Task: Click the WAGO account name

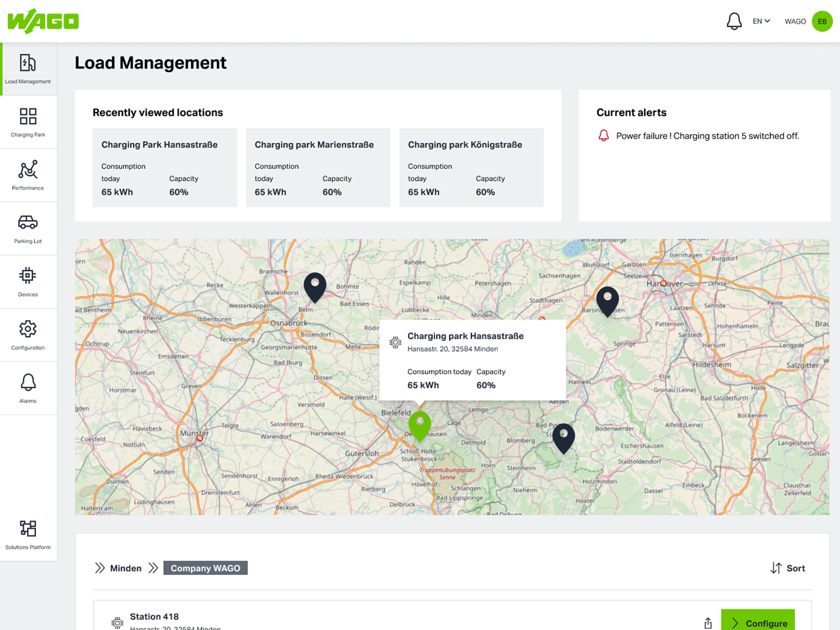Action: pos(795,21)
